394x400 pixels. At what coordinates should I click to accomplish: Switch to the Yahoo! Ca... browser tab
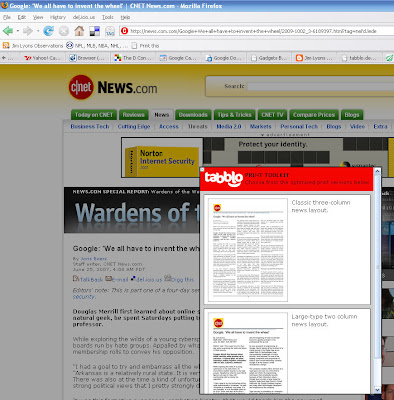coord(43,58)
